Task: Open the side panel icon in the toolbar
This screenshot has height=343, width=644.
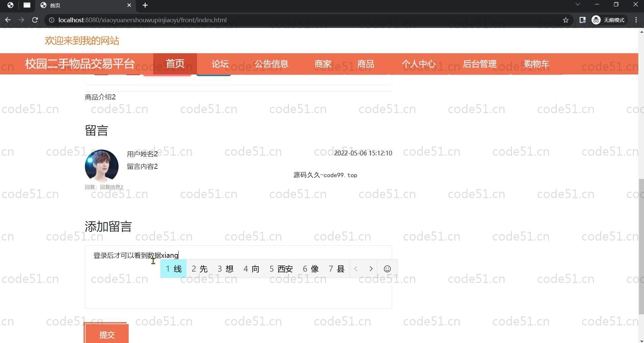Action: pyautogui.click(x=582, y=20)
